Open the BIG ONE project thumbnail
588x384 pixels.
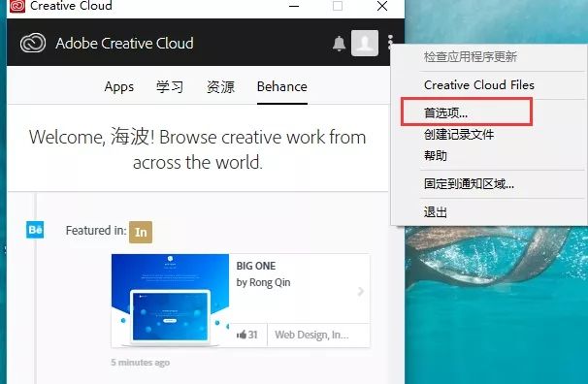(170, 301)
